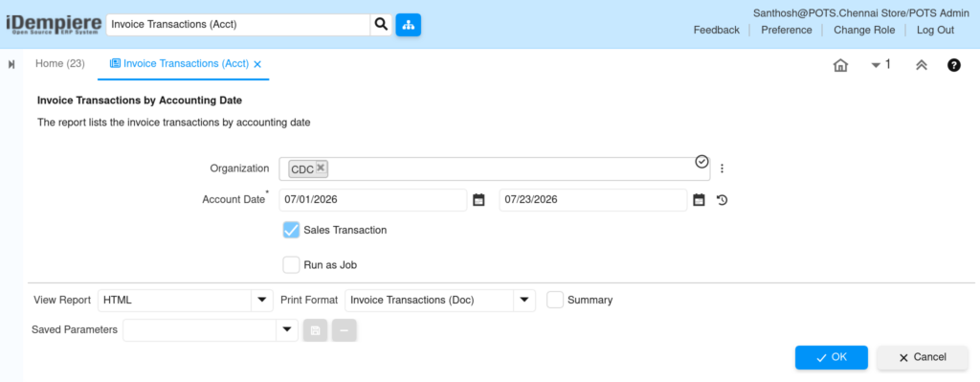
Task: Open the Organization three-dot options menu
Action: [x=722, y=169]
